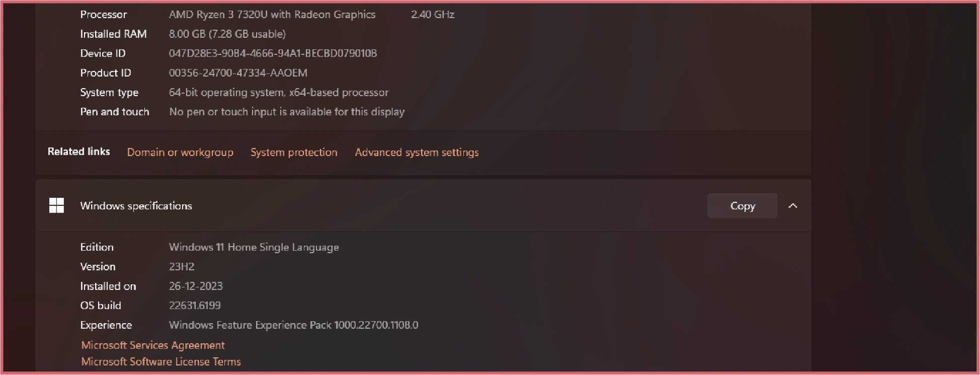Click the Windows specifications header title

pos(136,206)
